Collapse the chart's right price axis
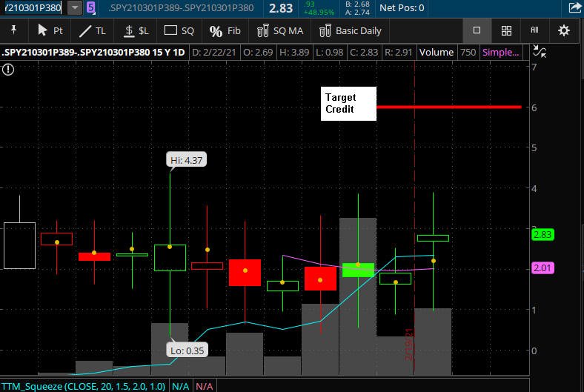 tap(540, 51)
